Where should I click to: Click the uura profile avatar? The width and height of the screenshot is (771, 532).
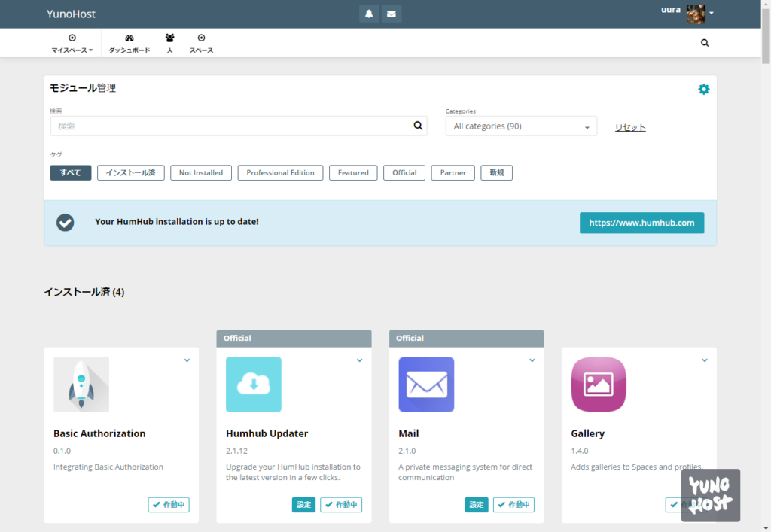click(x=696, y=14)
